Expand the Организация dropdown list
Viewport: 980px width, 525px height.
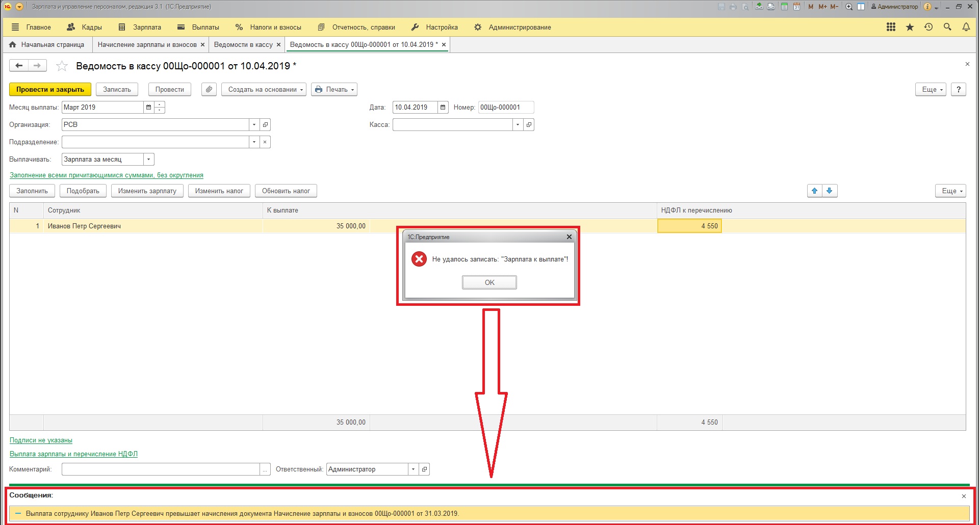point(254,125)
